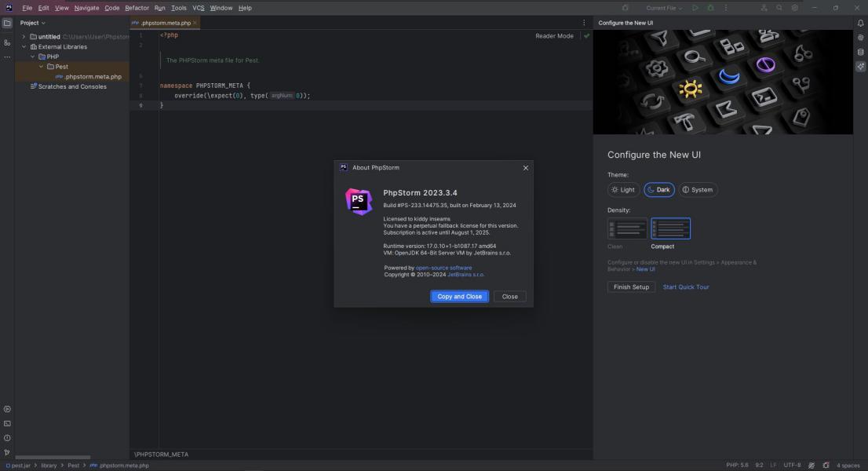Image resolution: width=868 pixels, height=471 pixels.
Task: Open the More Actions toolbar menu
Action: pos(726,8)
